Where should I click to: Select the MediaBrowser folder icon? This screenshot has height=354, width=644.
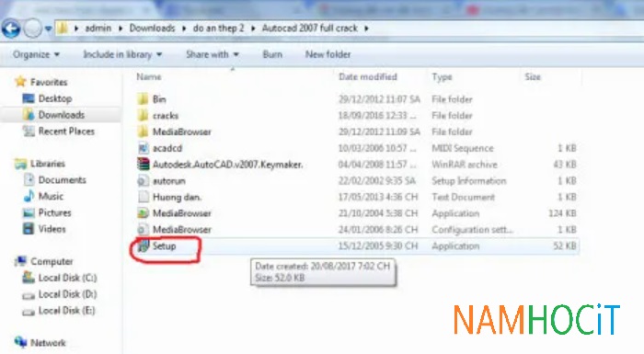[143, 131]
